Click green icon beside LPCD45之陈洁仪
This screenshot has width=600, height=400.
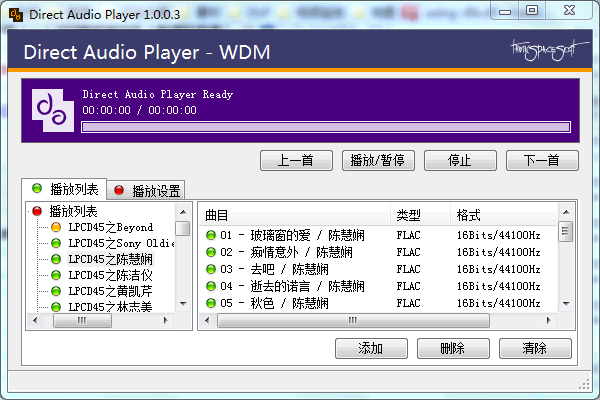pyautogui.click(x=56, y=275)
